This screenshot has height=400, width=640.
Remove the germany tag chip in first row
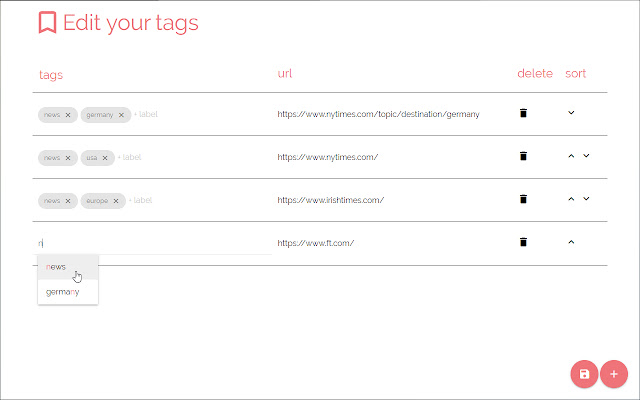click(x=121, y=115)
